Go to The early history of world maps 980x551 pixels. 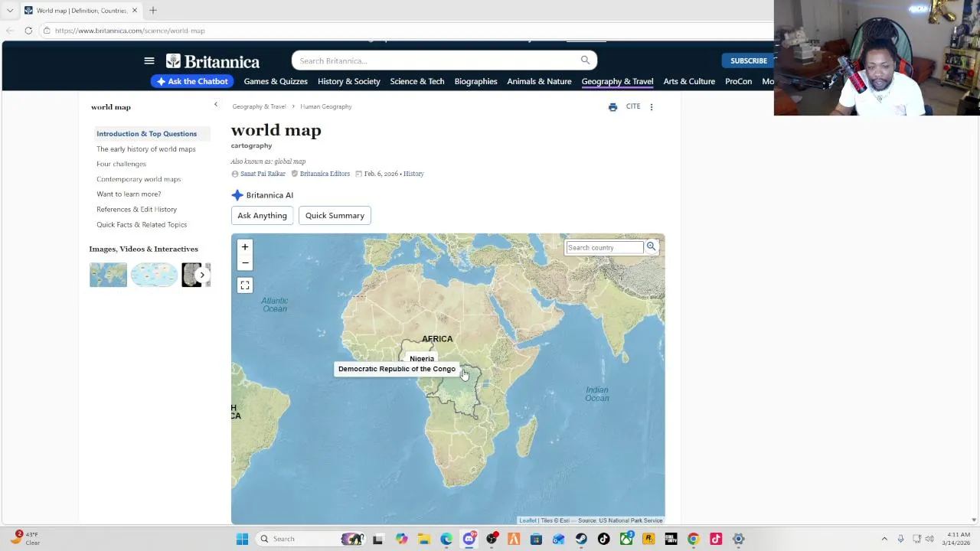pyautogui.click(x=145, y=149)
